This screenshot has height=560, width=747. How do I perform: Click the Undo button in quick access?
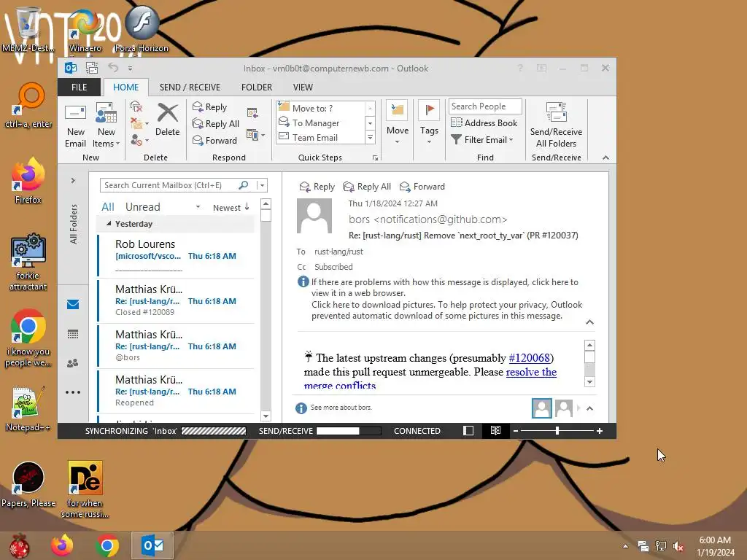coord(113,68)
